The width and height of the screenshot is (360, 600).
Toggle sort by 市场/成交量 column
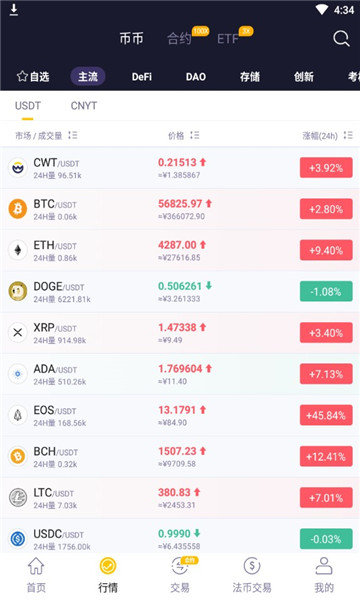pyautogui.click(x=46, y=135)
